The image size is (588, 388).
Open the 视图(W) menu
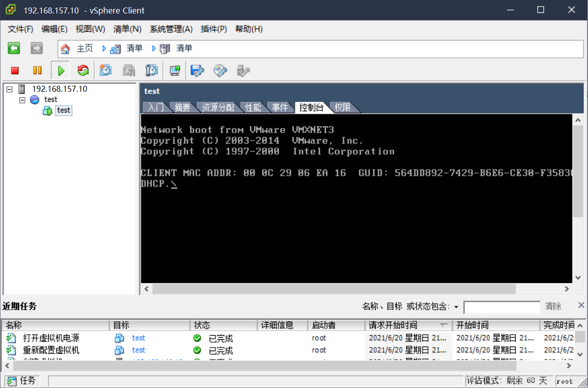(90, 29)
